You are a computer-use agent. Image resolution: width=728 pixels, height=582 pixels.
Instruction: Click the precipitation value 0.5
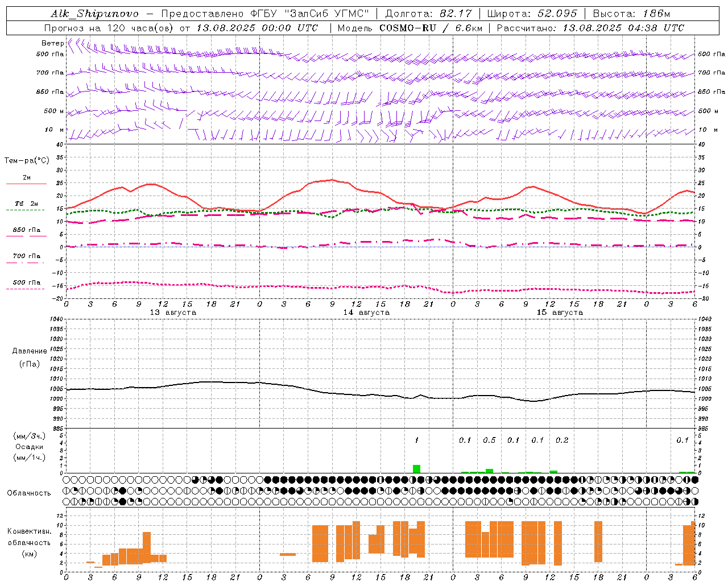click(x=489, y=440)
